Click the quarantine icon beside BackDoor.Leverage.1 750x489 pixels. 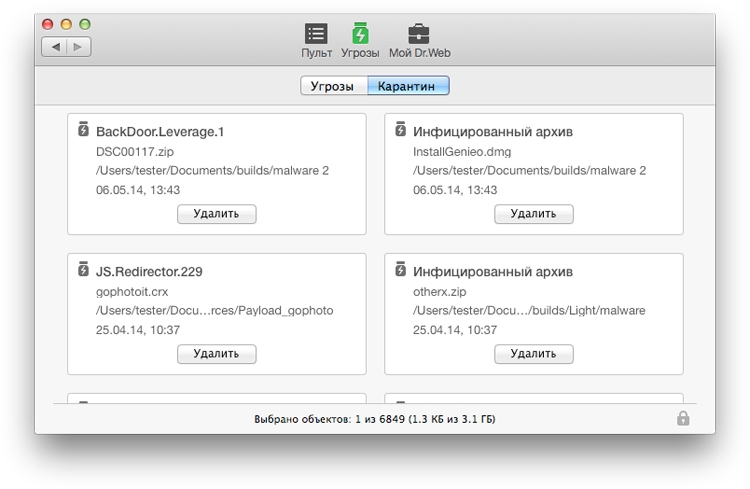tap(84, 130)
